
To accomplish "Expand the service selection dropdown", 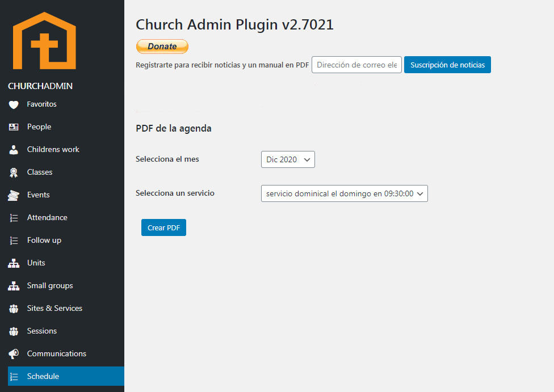I will [x=344, y=193].
